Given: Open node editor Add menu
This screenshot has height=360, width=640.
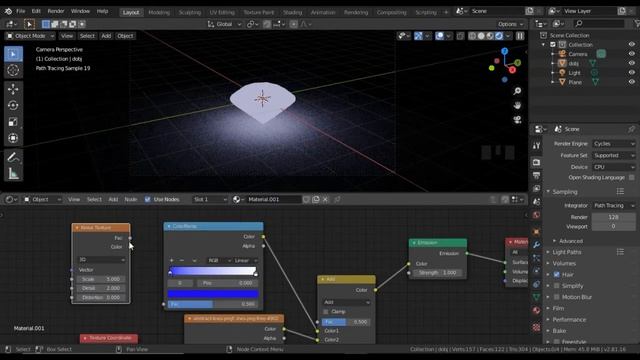Looking at the screenshot, I should tap(113, 200).
